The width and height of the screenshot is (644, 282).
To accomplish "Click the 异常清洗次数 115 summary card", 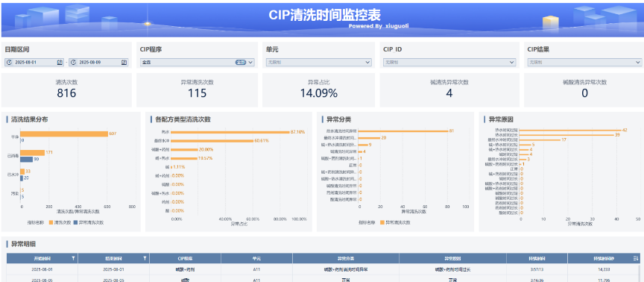I will click(197, 90).
